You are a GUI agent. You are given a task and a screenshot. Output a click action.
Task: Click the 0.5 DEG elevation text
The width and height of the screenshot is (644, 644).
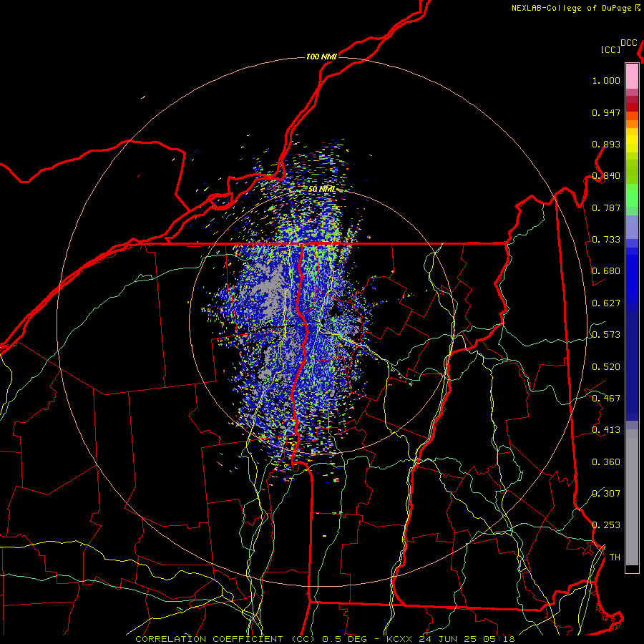click(x=345, y=639)
